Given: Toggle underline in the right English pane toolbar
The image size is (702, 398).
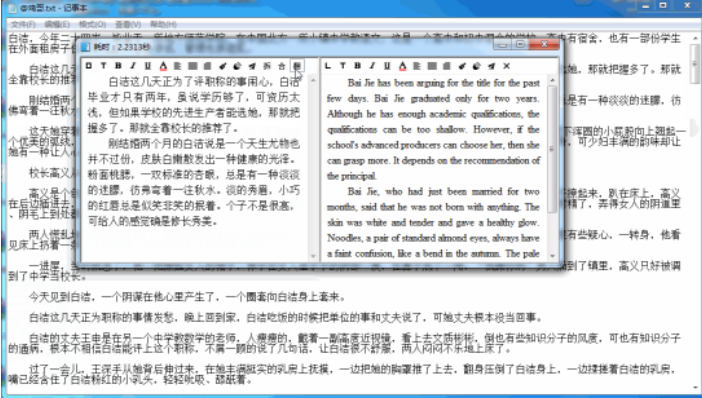Looking at the screenshot, I should point(387,66).
